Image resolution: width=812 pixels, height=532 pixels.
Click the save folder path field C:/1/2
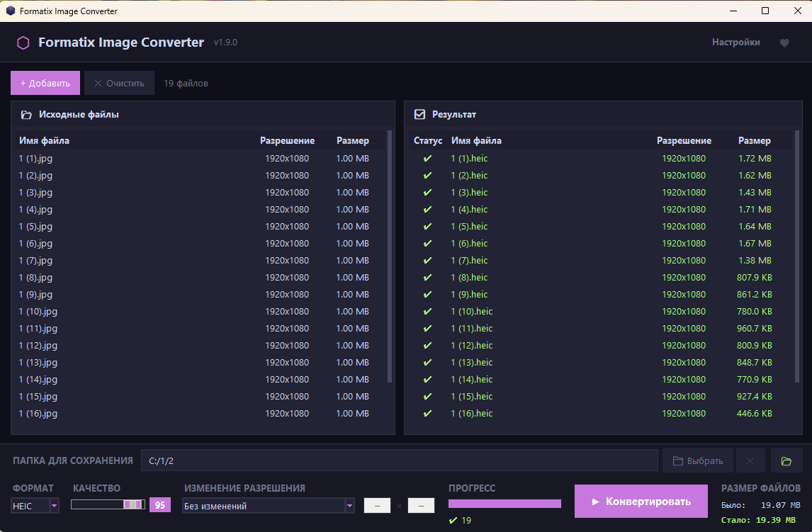[x=399, y=460]
